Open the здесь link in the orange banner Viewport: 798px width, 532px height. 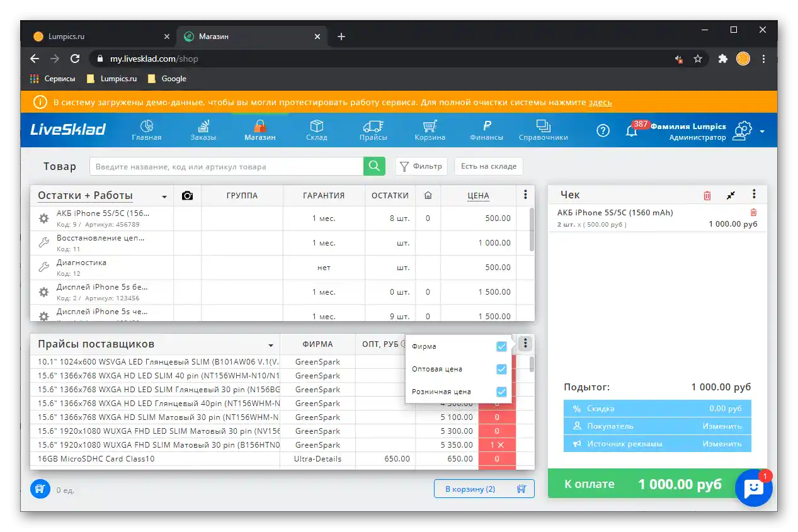(601, 102)
